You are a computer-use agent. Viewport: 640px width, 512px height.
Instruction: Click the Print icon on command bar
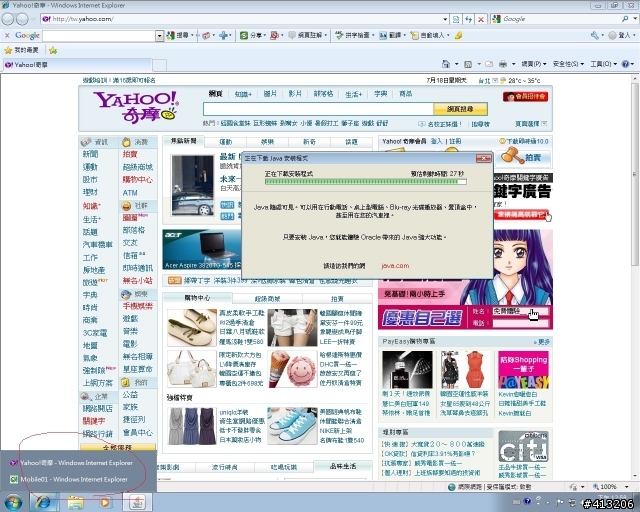tap(503, 64)
